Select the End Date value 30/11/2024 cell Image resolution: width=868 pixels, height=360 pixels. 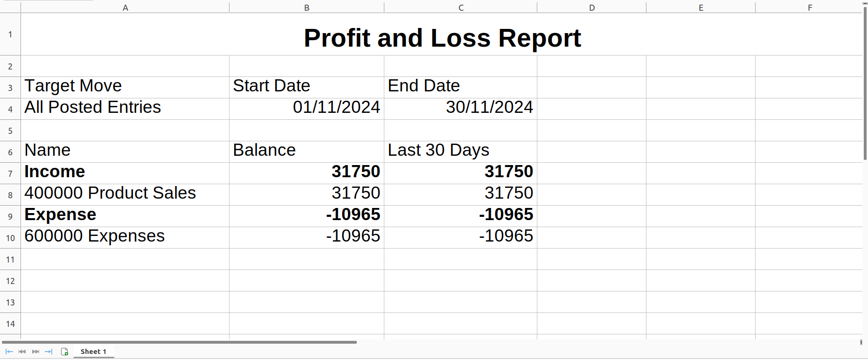pyautogui.click(x=460, y=108)
